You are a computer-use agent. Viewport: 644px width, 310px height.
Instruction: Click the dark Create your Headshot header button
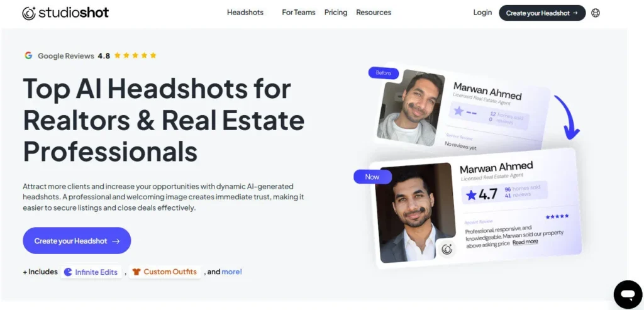pyautogui.click(x=542, y=13)
